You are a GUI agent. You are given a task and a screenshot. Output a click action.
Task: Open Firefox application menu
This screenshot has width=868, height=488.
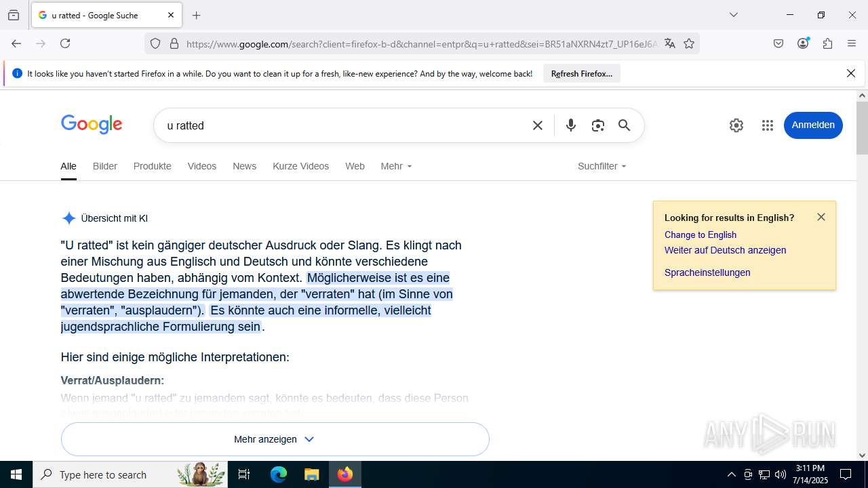(852, 43)
